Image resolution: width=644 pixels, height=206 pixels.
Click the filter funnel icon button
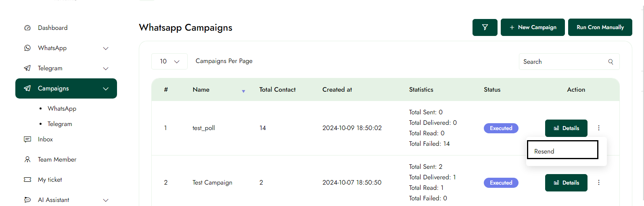point(485,27)
